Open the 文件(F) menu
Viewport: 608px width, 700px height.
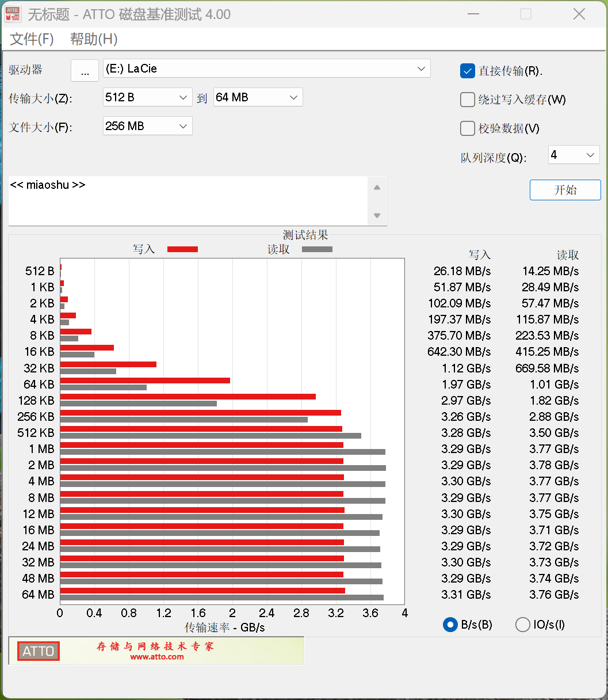click(x=31, y=39)
